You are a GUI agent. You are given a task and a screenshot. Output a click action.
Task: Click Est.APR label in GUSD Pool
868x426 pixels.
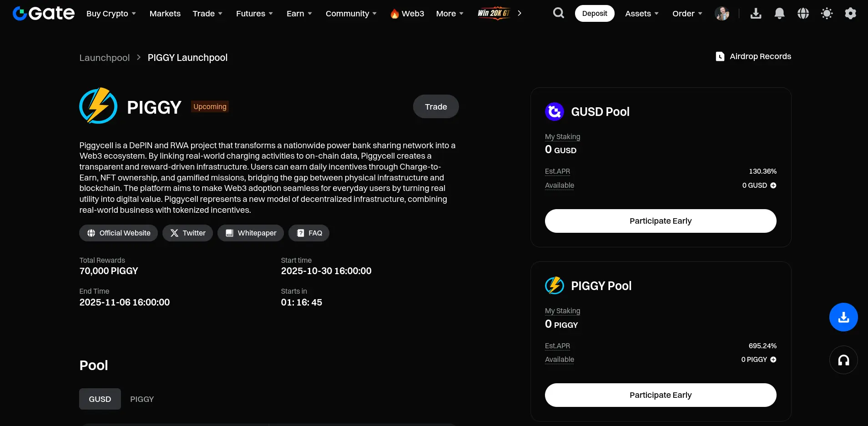point(558,171)
